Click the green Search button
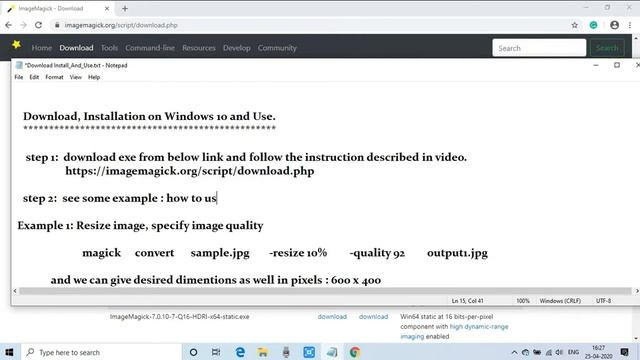 point(607,48)
